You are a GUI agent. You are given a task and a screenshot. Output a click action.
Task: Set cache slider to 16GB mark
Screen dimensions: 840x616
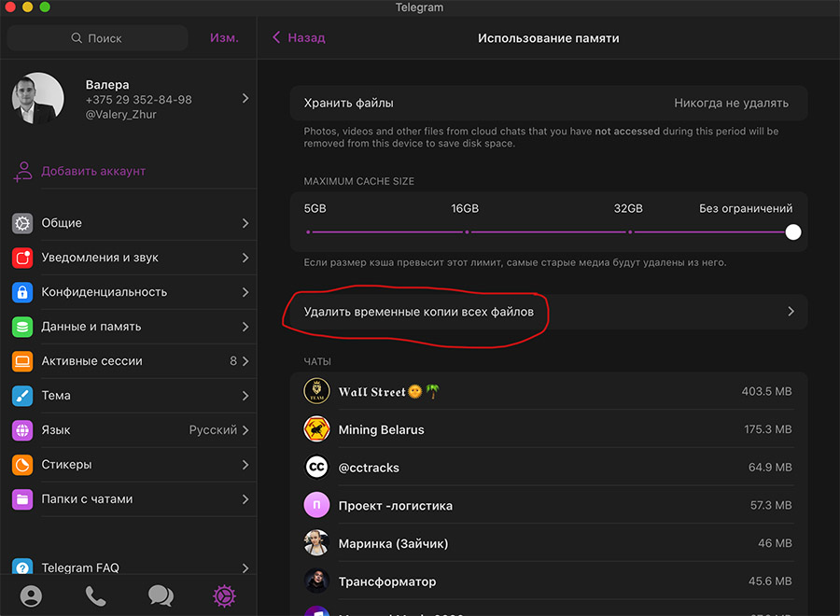pyautogui.click(x=468, y=232)
